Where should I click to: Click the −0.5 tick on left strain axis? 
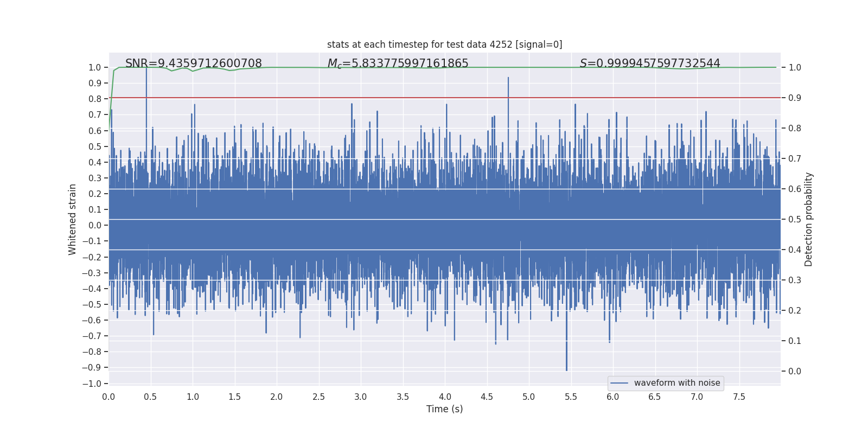[x=92, y=304]
